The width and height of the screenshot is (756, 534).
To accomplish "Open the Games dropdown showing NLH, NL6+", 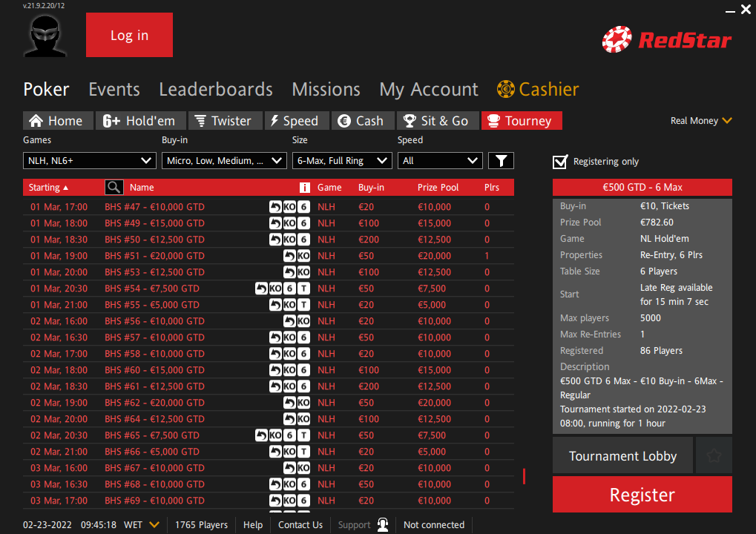I will tap(89, 160).
